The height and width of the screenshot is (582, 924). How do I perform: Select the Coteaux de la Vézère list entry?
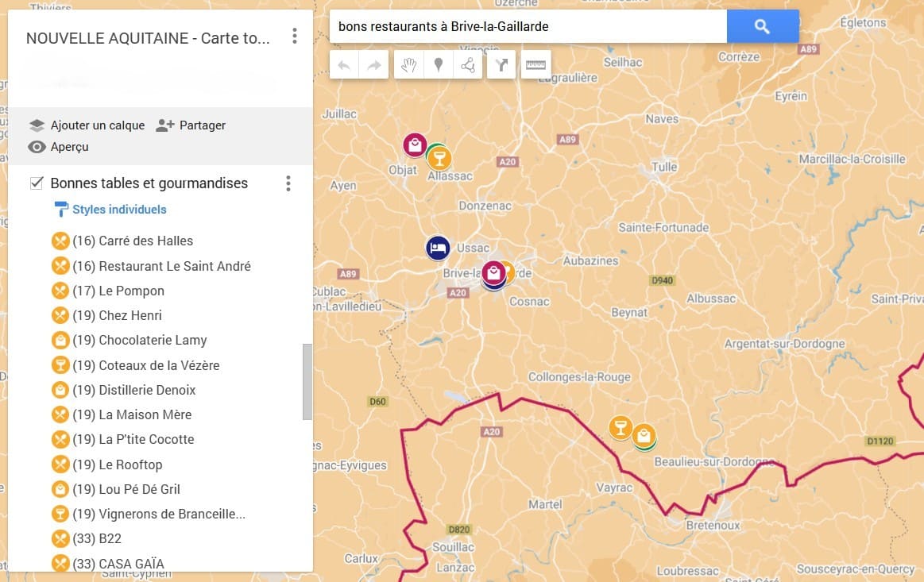coord(151,364)
